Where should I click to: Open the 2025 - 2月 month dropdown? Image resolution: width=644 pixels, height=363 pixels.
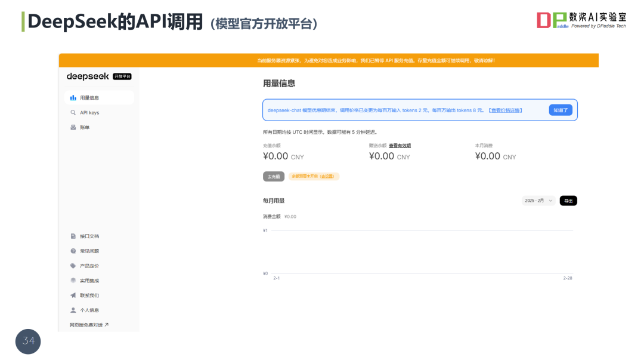(x=538, y=201)
